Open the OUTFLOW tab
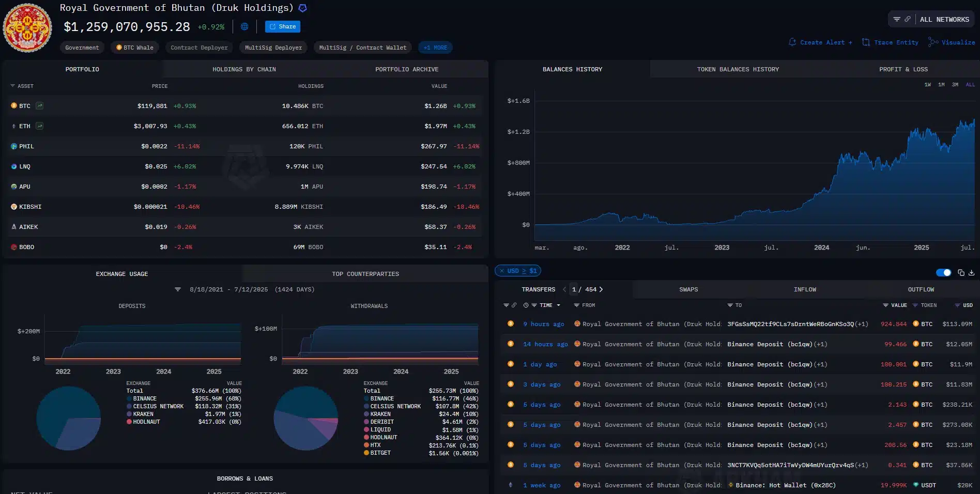The height and width of the screenshot is (494, 980). (x=921, y=289)
